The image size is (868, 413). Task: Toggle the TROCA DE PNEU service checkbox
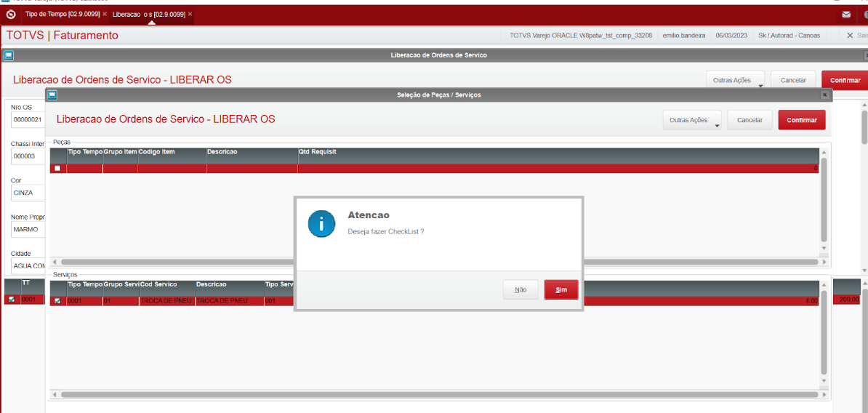tap(57, 301)
